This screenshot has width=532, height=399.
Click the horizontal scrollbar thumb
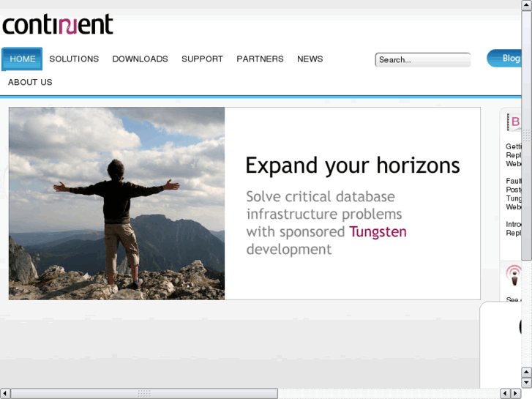[x=144, y=394]
